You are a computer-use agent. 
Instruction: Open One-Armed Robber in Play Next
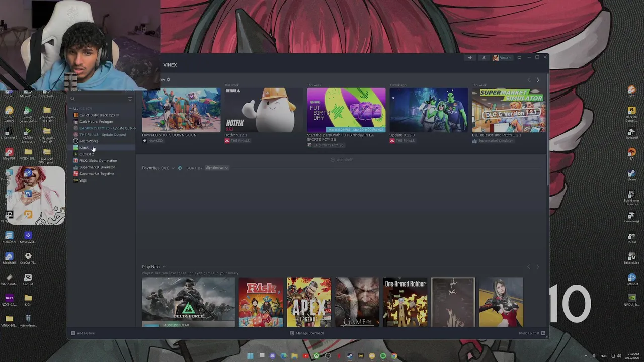pyautogui.click(x=405, y=302)
